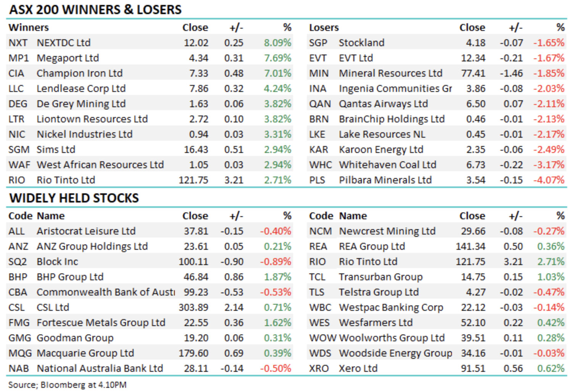Select Champion Iron Ltd's 7.01% gain
This screenshot has width=571, height=392.
(277, 73)
